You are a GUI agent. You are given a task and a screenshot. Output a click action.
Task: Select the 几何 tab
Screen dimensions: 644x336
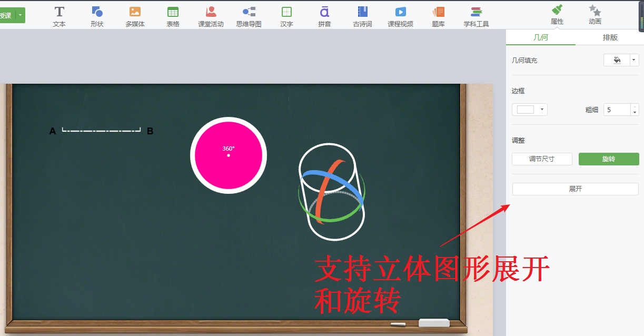click(x=541, y=37)
